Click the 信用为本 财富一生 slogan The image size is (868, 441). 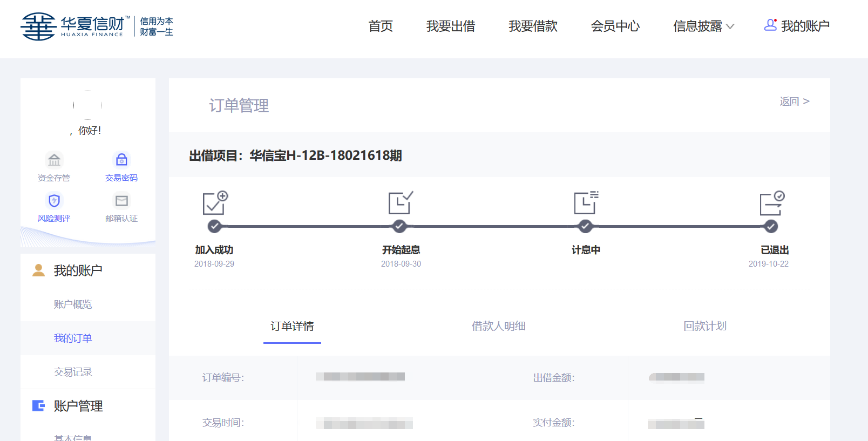click(157, 26)
